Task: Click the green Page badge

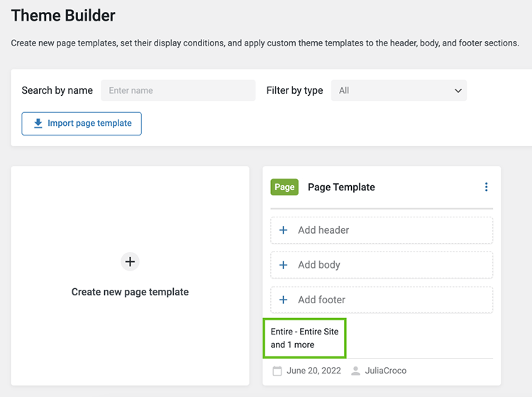Action: click(284, 187)
